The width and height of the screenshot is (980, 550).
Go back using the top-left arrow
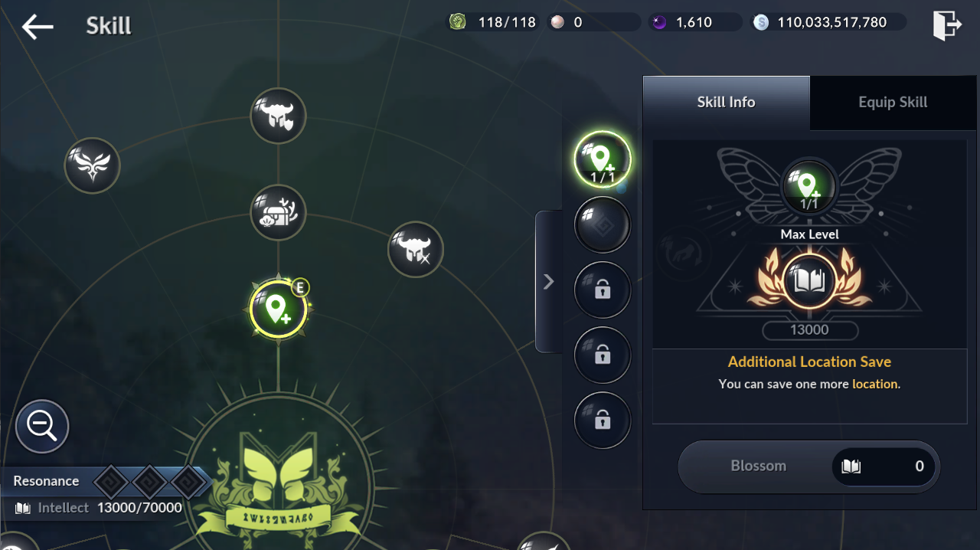coord(37,27)
